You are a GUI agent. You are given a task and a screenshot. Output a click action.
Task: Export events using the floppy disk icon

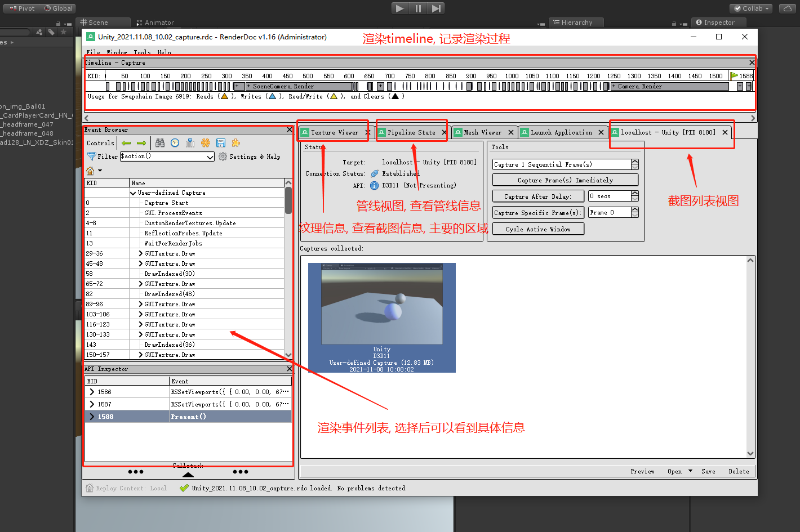[221, 143]
